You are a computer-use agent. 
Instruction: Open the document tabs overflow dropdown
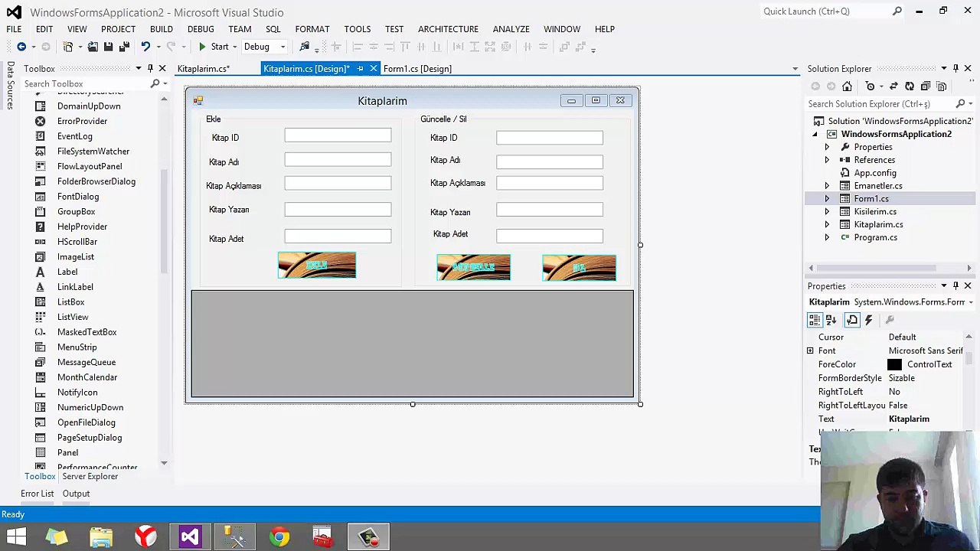coord(795,69)
